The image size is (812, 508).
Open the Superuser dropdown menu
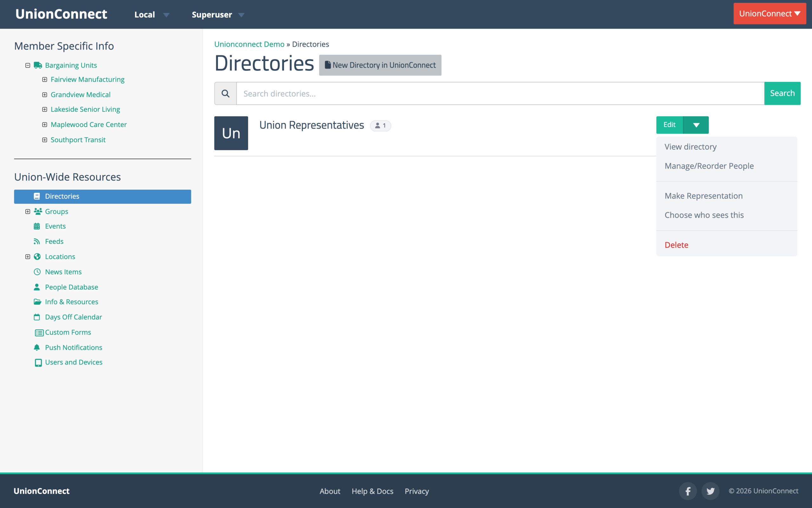coord(218,15)
